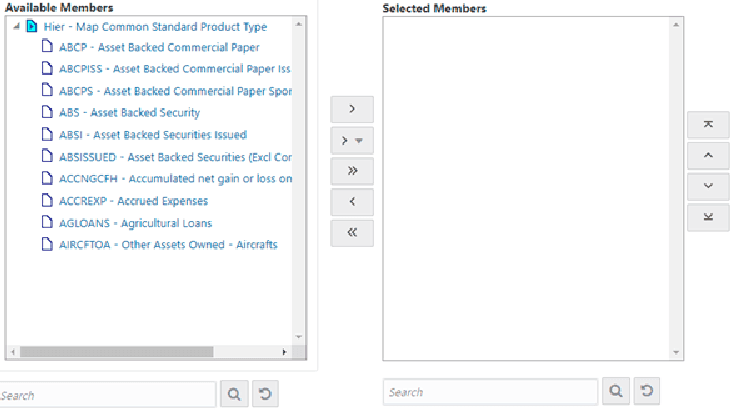Open the move-with-options dropdown arrow button
The height and width of the screenshot is (416, 737).
(x=352, y=141)
